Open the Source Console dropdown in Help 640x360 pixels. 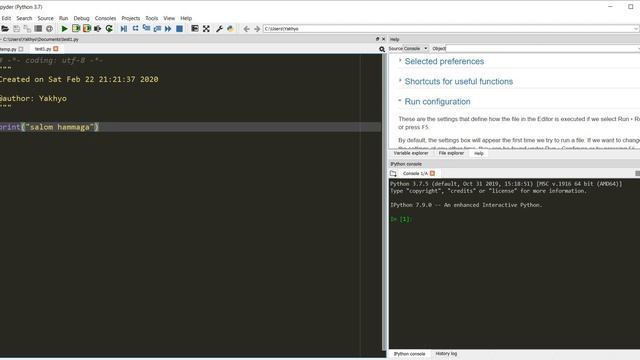416,49
